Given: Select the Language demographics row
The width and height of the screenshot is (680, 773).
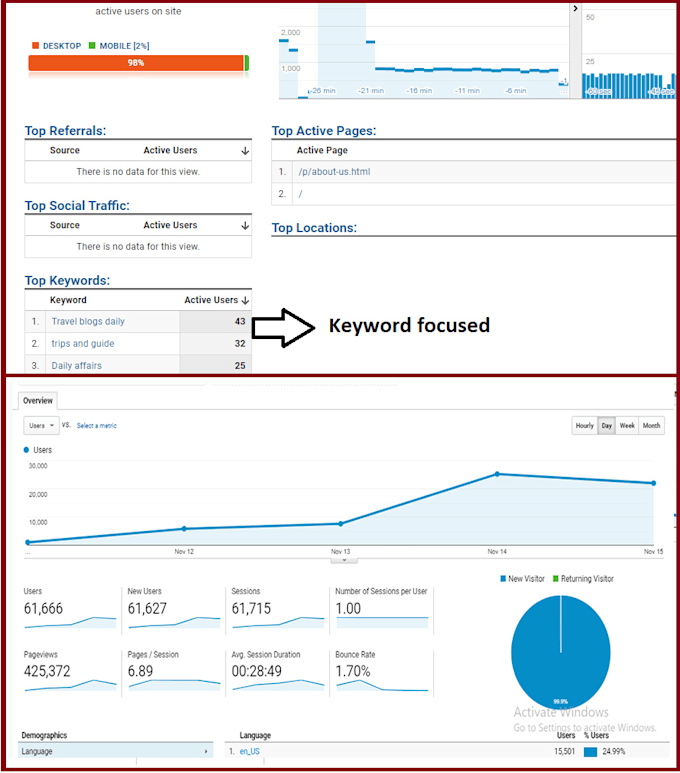Looking at the screenshot, I should [116, 751].
